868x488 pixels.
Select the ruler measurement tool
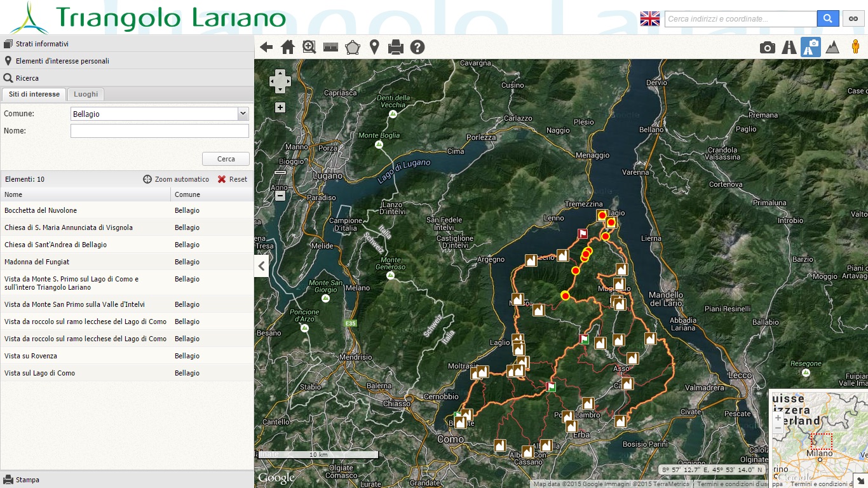[x=330, y=47]
